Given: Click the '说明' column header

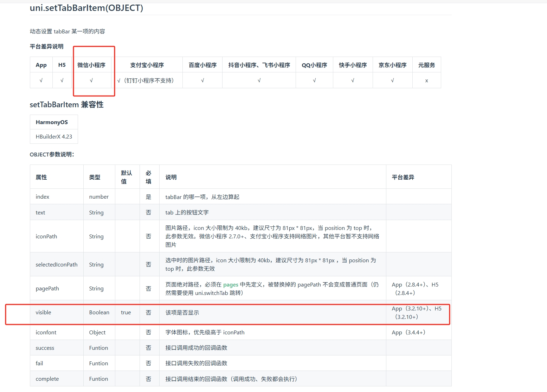Looking at the screenshot, I should pyautogui.click(x=272, y=177).
